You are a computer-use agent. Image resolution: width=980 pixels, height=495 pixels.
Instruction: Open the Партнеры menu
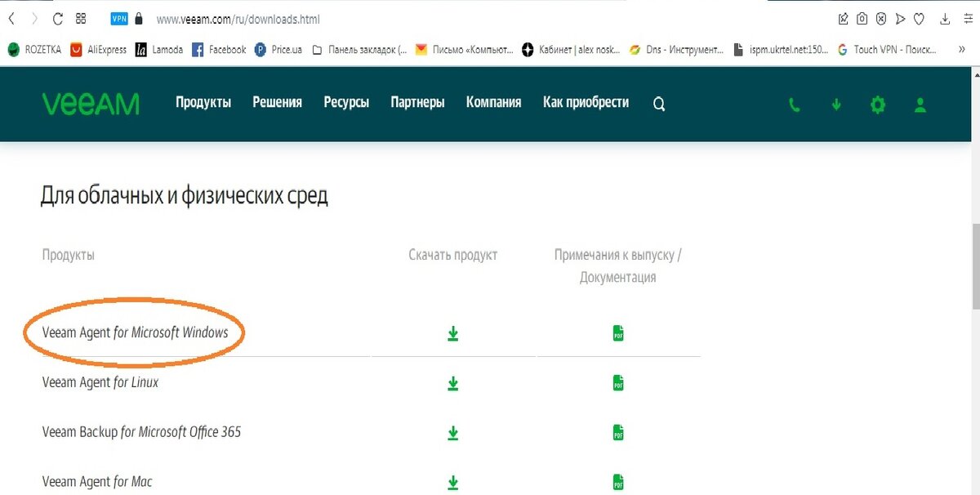417,102
